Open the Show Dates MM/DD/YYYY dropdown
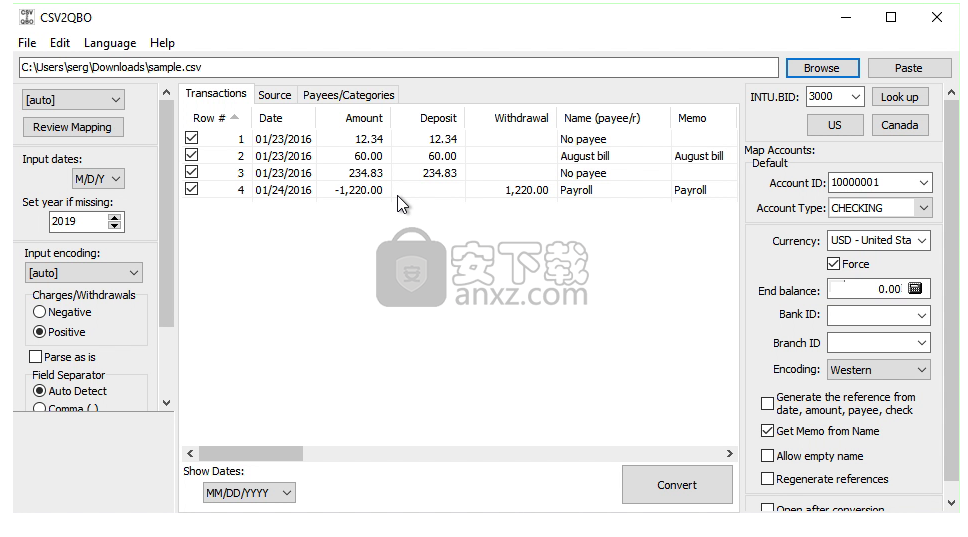 coord(249,493)
